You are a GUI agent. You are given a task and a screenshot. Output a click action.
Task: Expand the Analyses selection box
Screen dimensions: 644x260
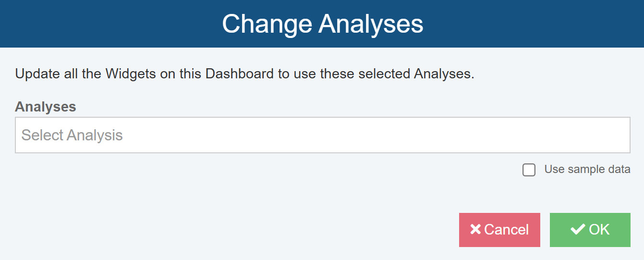322,135
